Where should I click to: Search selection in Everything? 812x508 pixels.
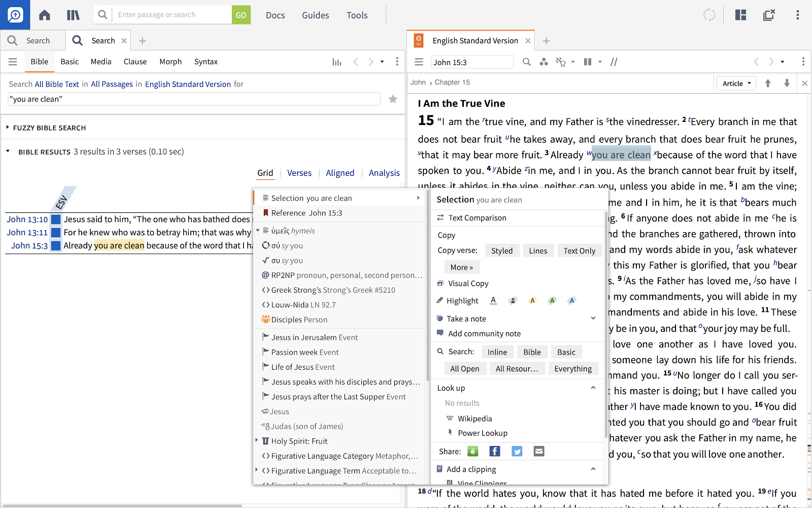point(573,368)
